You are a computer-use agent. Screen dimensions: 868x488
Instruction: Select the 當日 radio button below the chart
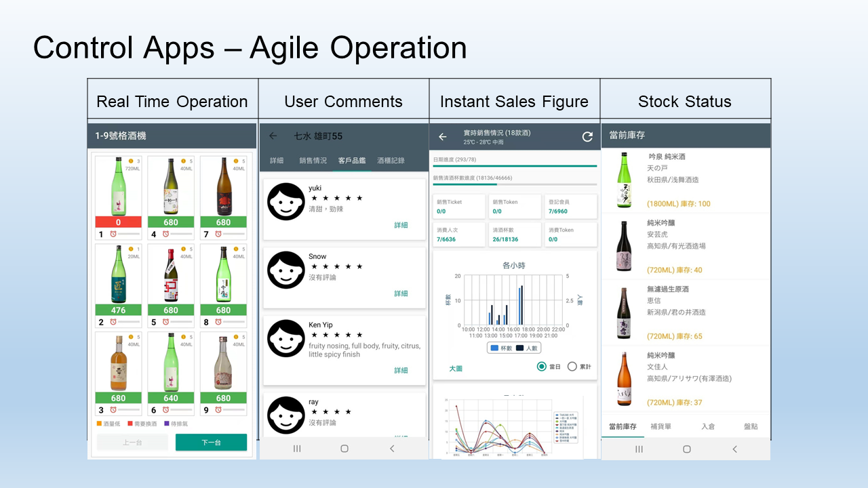pyautogui.click(x=542, y=365)
